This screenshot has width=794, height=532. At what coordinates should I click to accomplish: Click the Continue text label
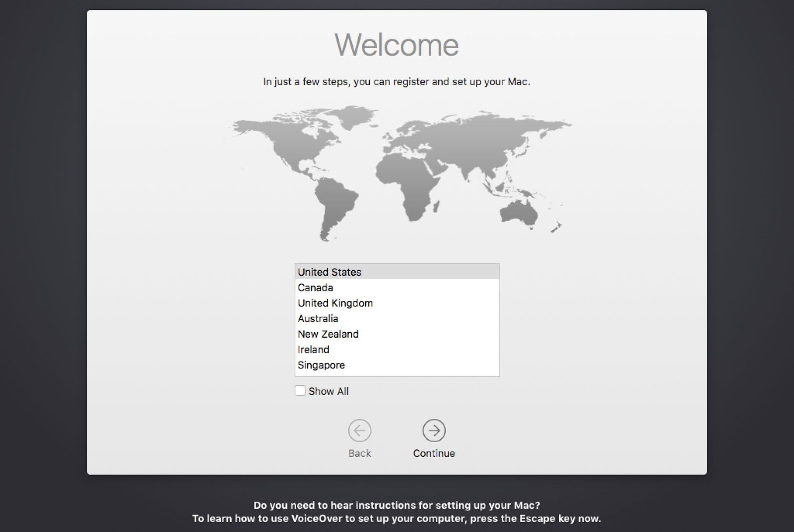pos(434,453)
